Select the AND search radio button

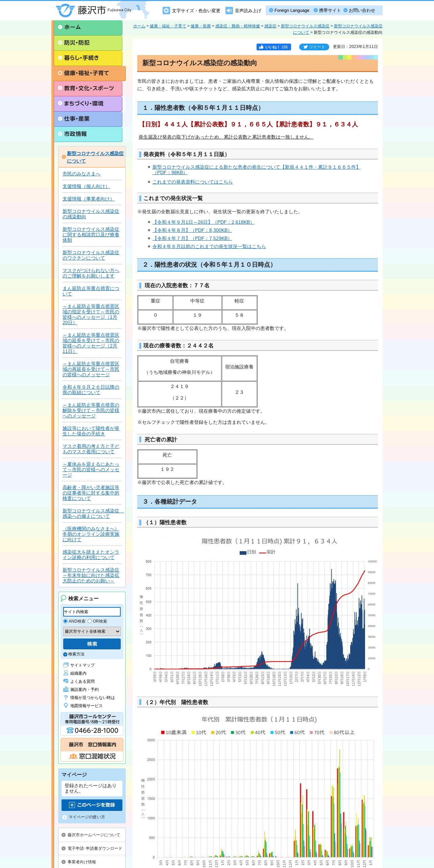[66, 621]
